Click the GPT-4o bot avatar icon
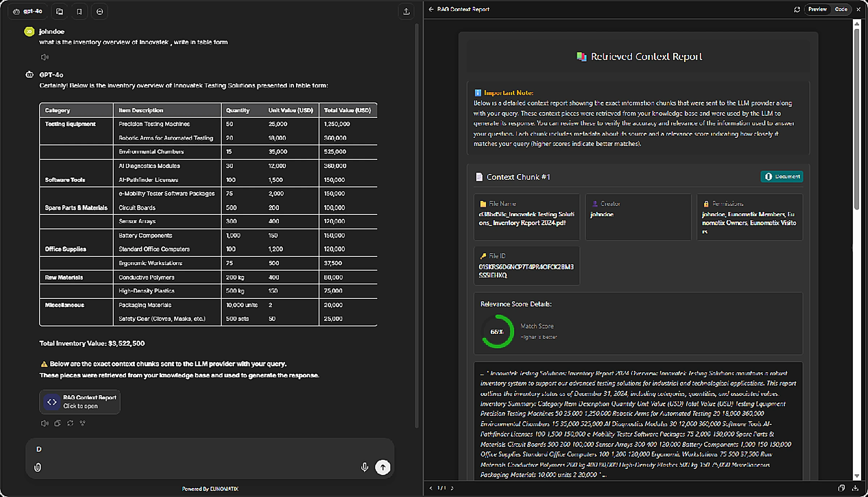 (x=29, y=75)
